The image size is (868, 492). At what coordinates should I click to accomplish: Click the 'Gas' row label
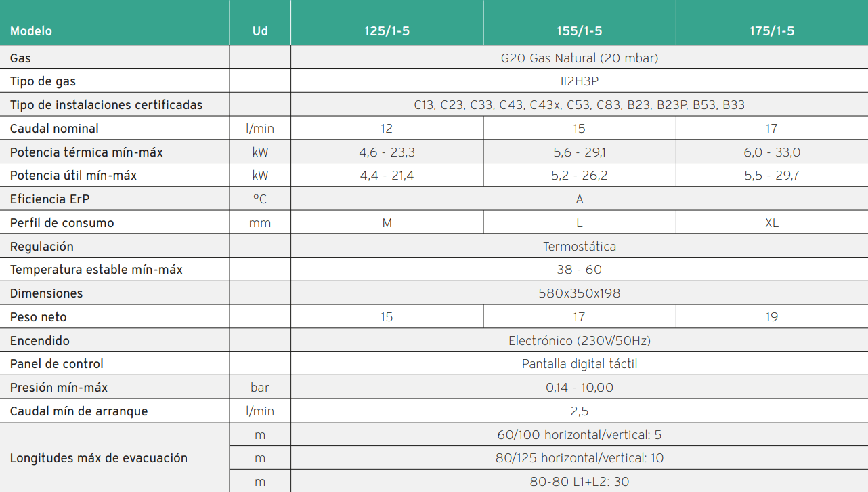click(x=20, y=58)
